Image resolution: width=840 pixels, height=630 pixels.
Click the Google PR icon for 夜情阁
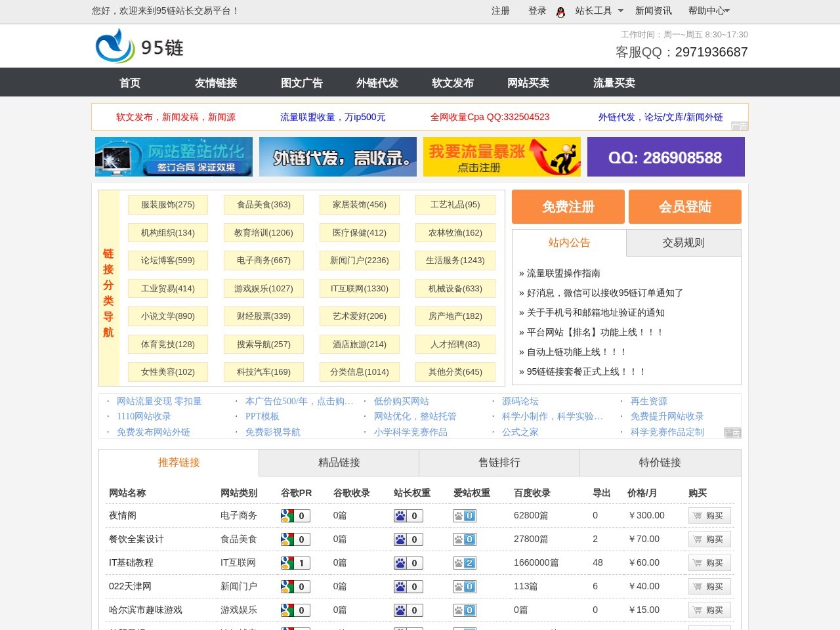[295, 516]
